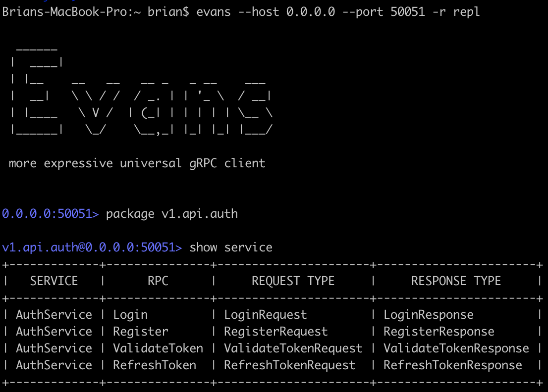Click the Login RPC cell
Screen dimensions: 548x392
tap(130, 315)
